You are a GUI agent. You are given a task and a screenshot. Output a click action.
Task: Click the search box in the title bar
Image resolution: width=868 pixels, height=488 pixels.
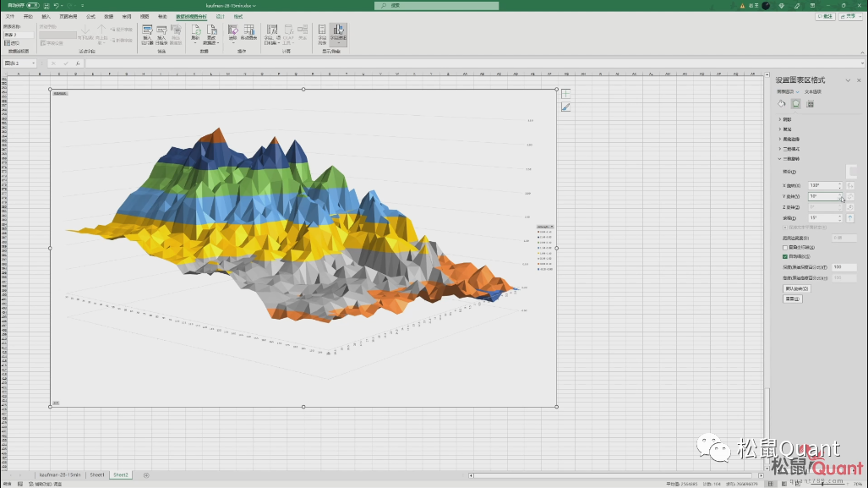pyautogui.click(x=436, y=6)
